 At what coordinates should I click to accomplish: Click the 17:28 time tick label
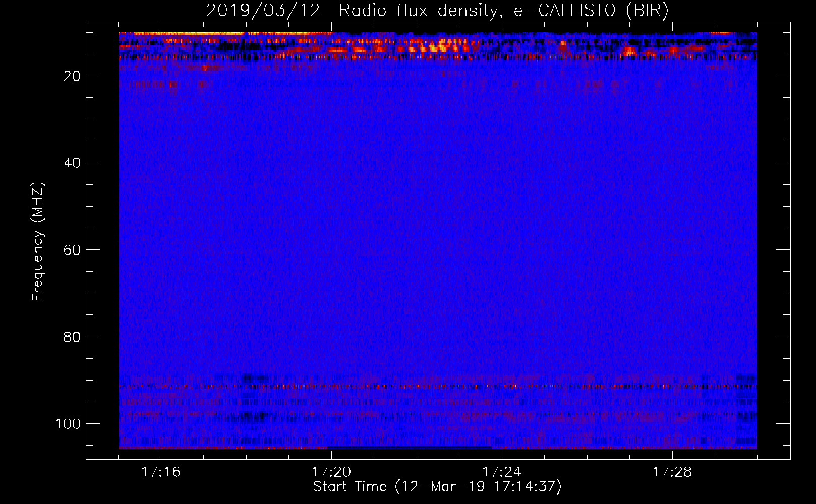672,472
